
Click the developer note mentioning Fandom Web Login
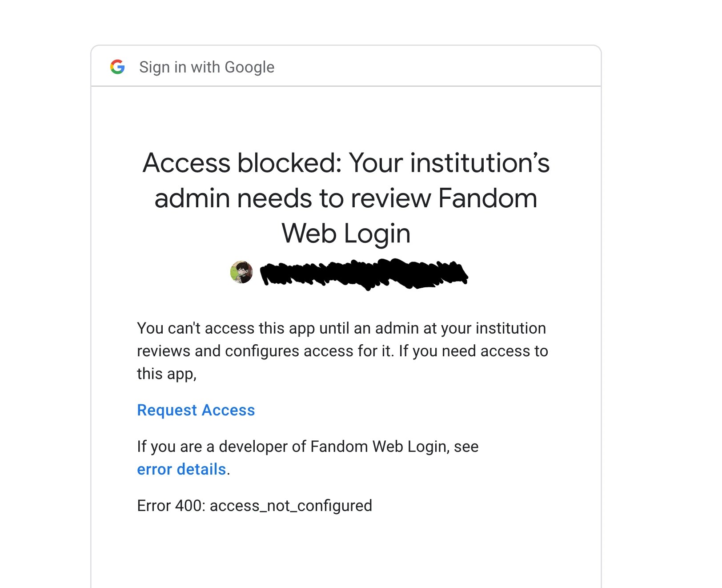point(308,447)
